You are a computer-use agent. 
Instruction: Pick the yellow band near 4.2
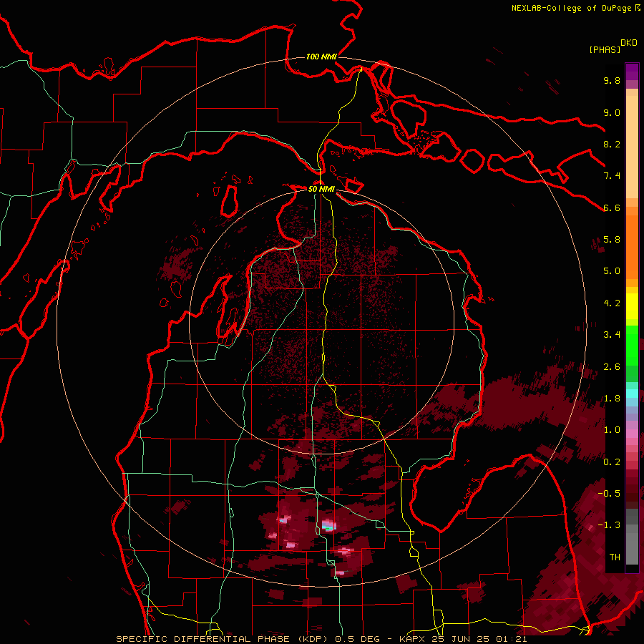pyautogui.click(x=632, y=306)
